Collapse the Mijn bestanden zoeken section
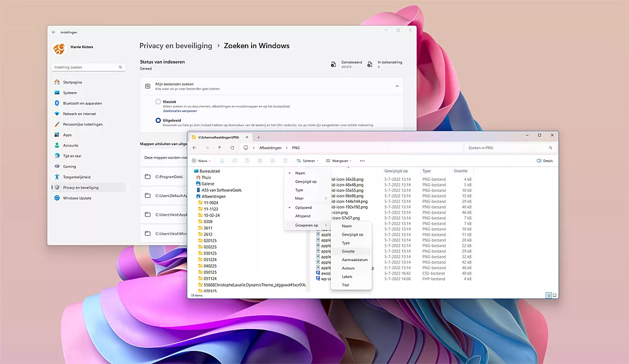The height and width of the screenshot is (364, 629). (397, 86)
